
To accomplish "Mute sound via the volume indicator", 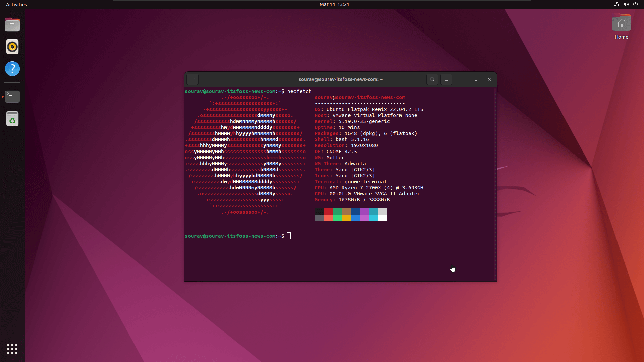I will pyautogui.click(x=626, y=4).
